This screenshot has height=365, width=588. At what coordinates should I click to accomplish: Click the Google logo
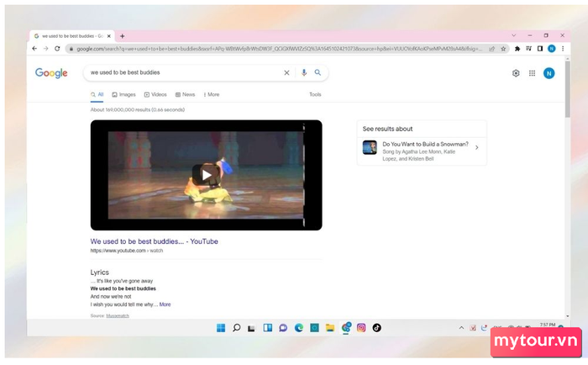click(x=51, y=73)
